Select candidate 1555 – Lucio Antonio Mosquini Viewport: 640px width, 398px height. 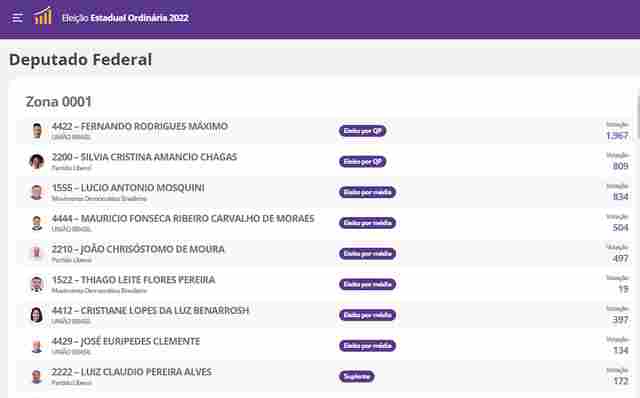pyautogui.click(x=128, y=188)
